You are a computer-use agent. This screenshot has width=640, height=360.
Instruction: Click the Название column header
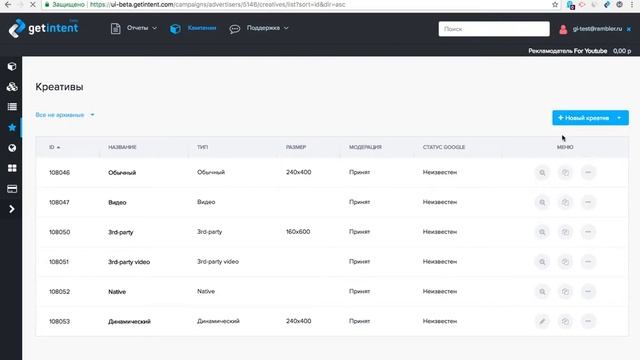pos(122,147)
